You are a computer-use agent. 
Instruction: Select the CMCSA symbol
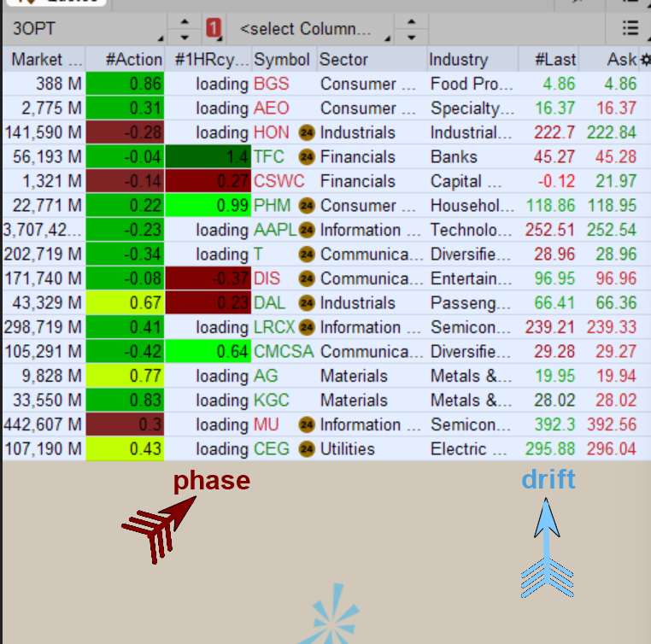(283, 352)
